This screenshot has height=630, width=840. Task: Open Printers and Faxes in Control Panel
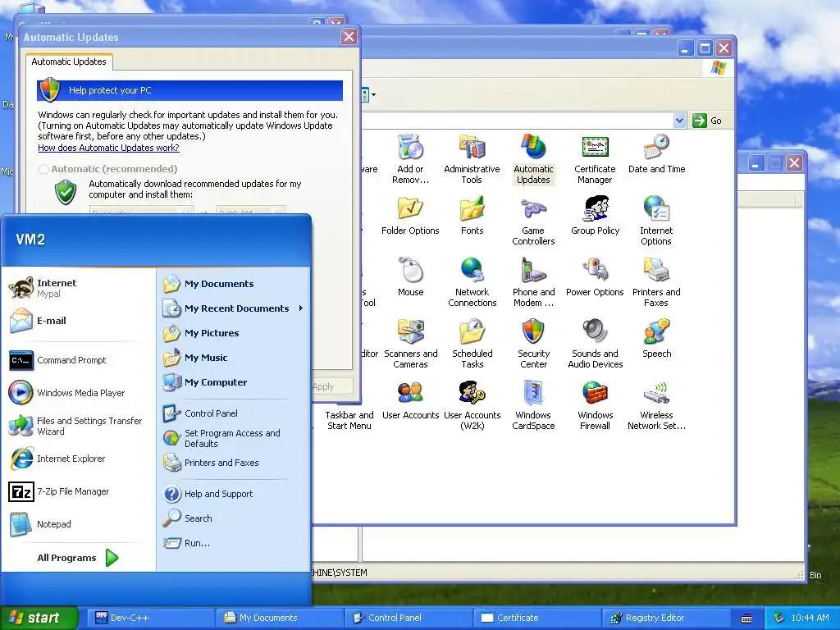[656, 282]
